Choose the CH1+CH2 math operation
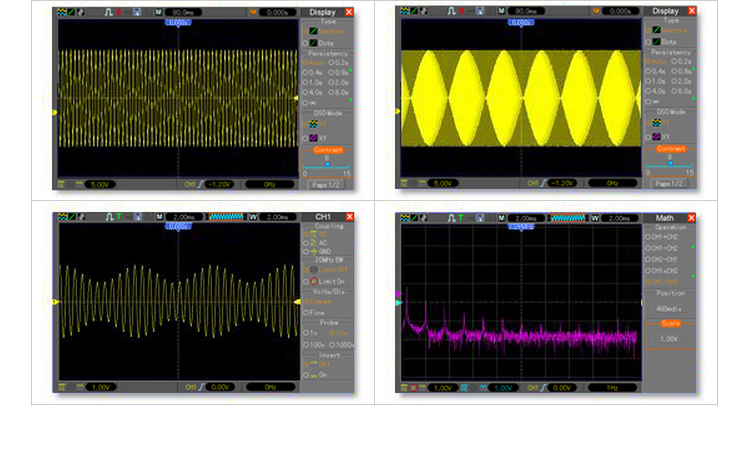Screen dimensions: 750x462 [x=660, y=236]
